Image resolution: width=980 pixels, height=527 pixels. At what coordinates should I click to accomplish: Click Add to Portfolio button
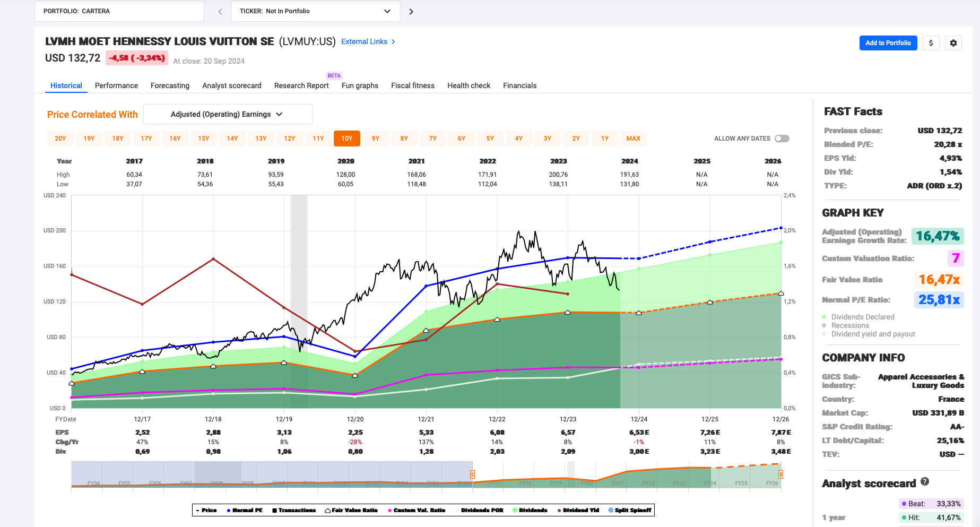point(888,43)
